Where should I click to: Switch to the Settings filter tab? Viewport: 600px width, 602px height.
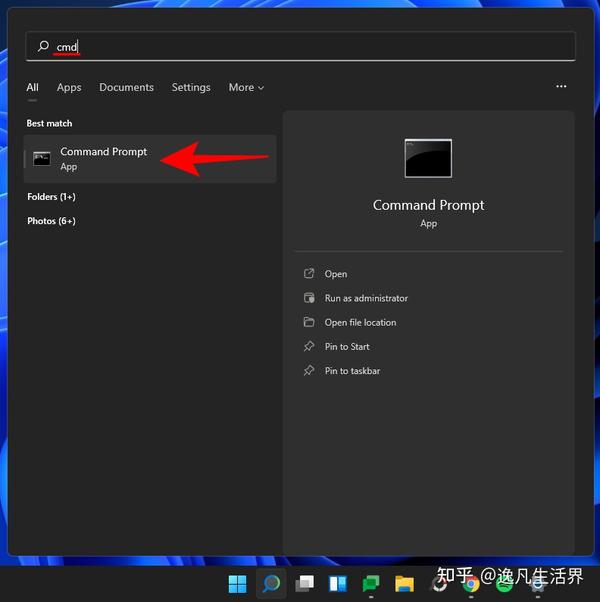point(191,88)
